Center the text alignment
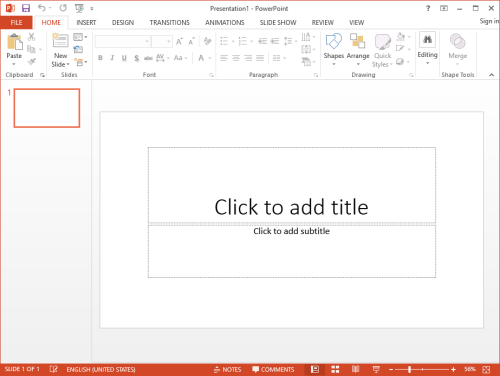Screen dimensions: 500x376 coord(236,58)
